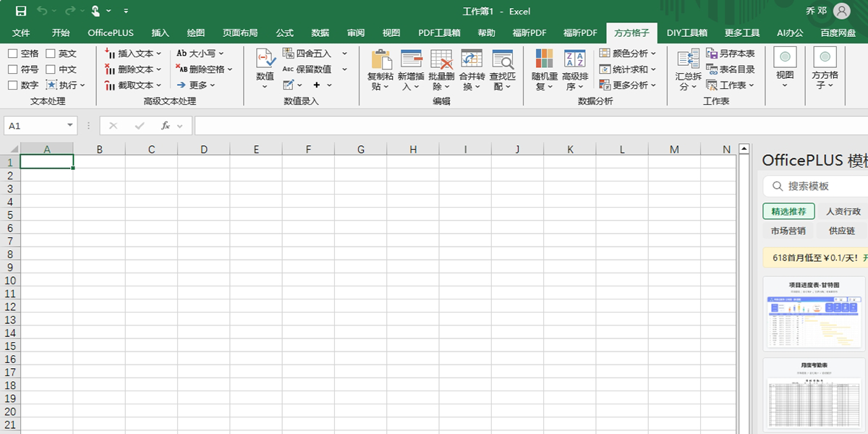Tick the 数字 checkbox

click(x=13, y=85)
